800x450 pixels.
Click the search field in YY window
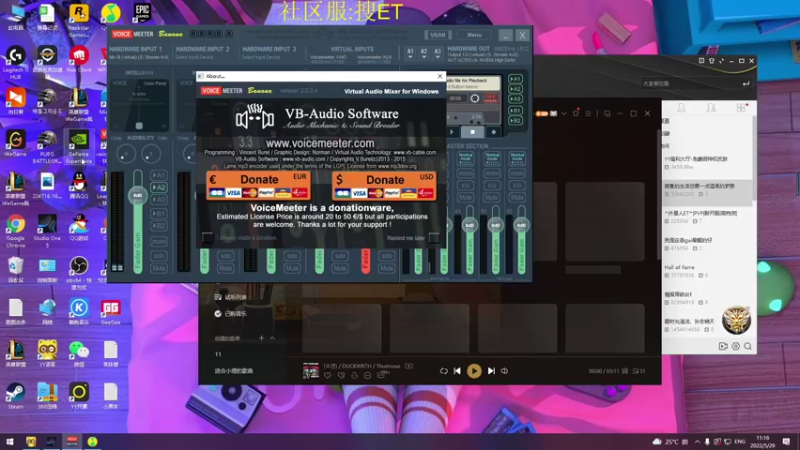[x=696, y=83]
